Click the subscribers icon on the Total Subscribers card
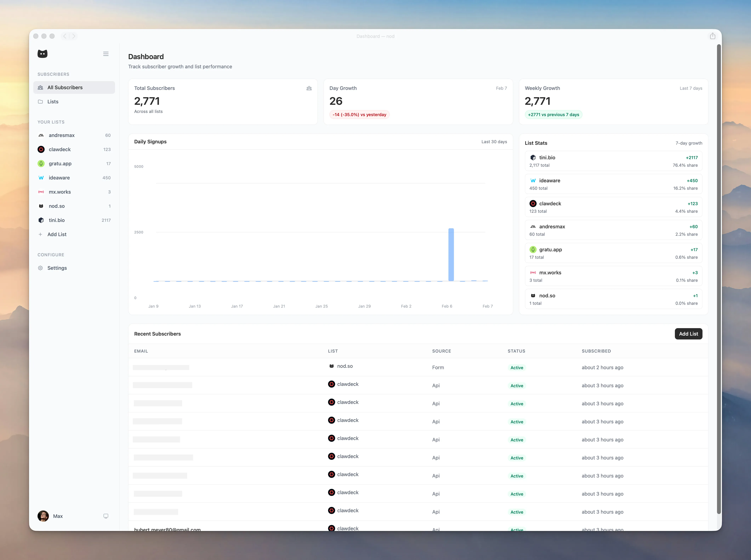Screen dimensions: 751x560 click(x=309, y=88)
